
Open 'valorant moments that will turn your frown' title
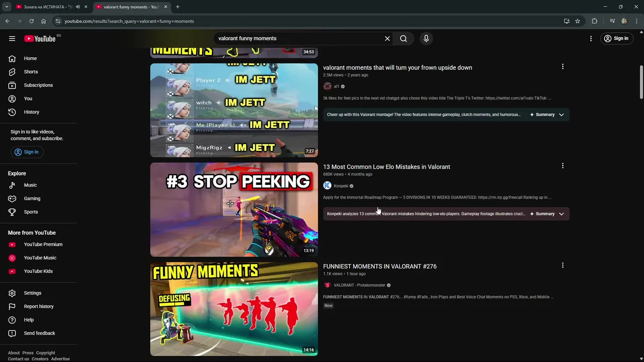[397, 67]
